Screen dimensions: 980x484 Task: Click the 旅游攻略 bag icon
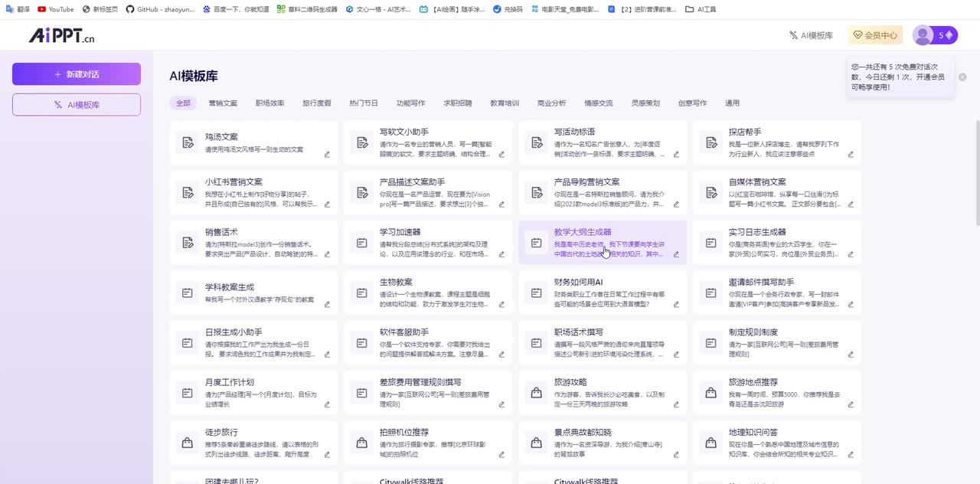537,393
